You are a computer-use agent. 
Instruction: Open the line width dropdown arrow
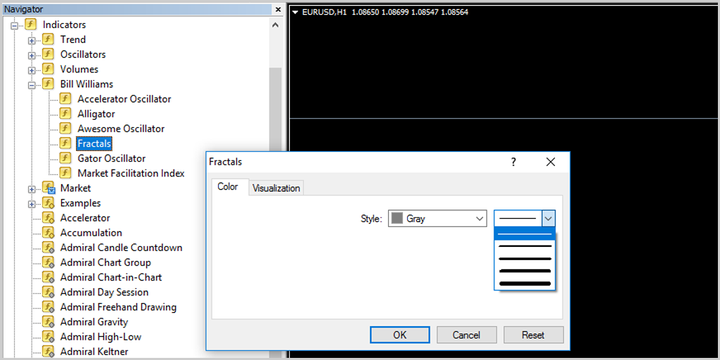[548, 219]
